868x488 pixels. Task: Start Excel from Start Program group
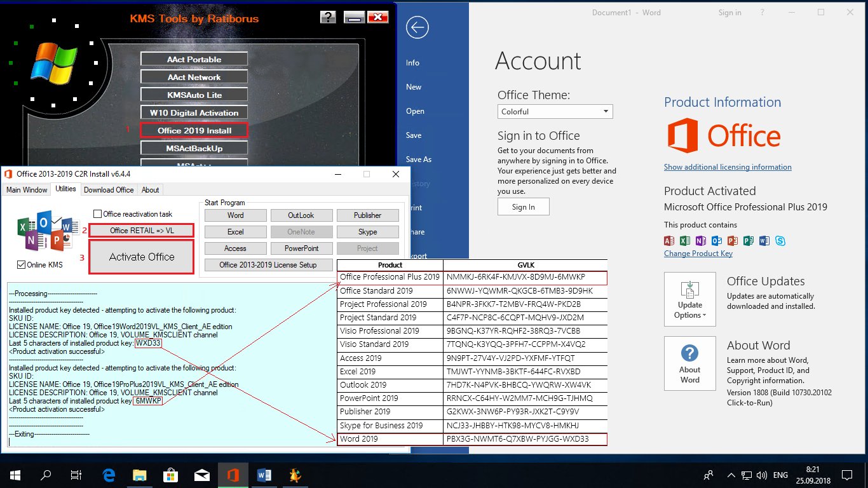pos(236,232)
